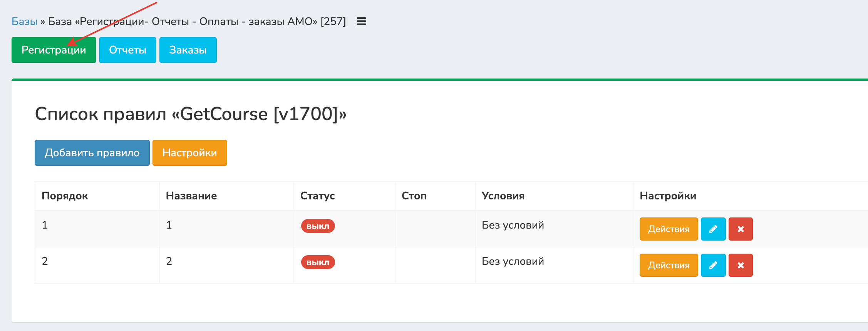Delete rule 1 with the red X
Image resolution: width=868 pixels, height=331 pixels.
[x=740, y=229]
